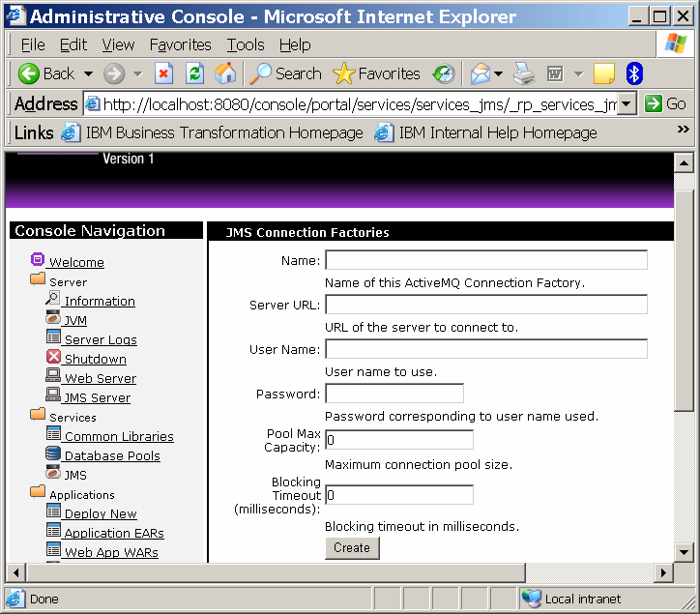Click the Stop loading toolbar icon

tap(164, 73)
